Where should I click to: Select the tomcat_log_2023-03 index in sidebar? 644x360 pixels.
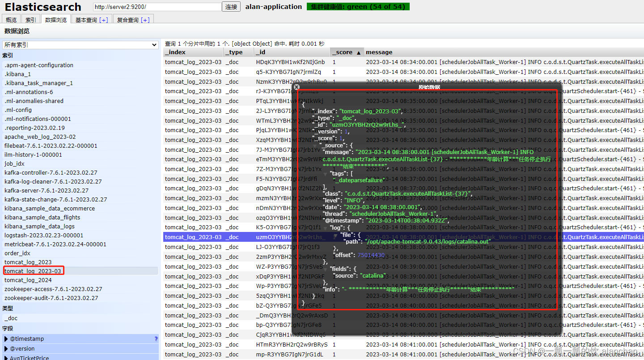pos(33,270)
